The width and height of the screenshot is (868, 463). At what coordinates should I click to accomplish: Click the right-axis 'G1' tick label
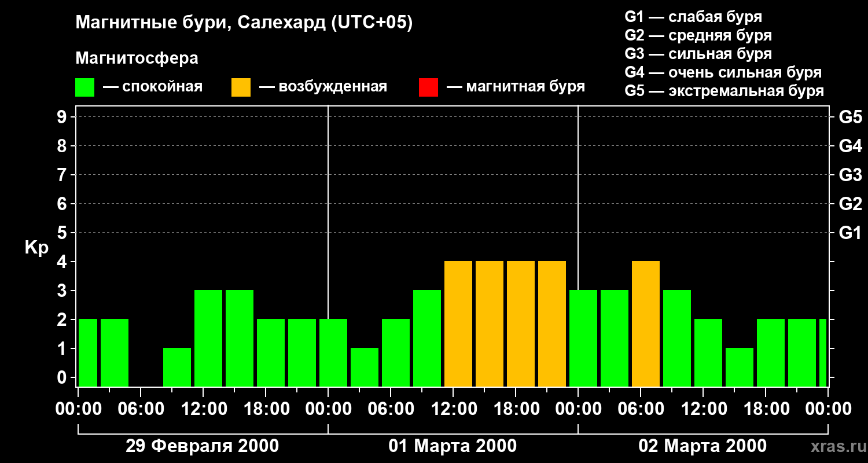tap(850, 233)
